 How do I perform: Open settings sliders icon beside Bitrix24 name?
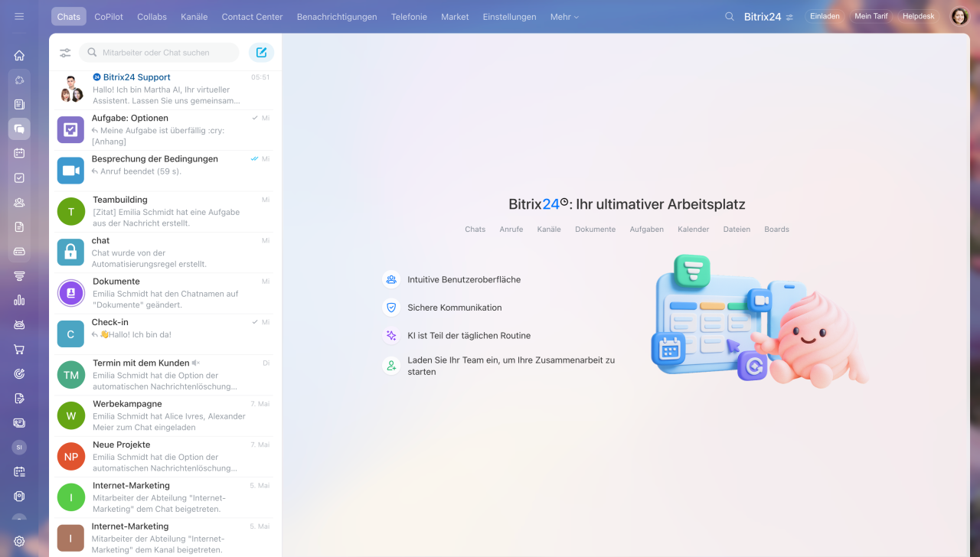click(x=789, y=17)
